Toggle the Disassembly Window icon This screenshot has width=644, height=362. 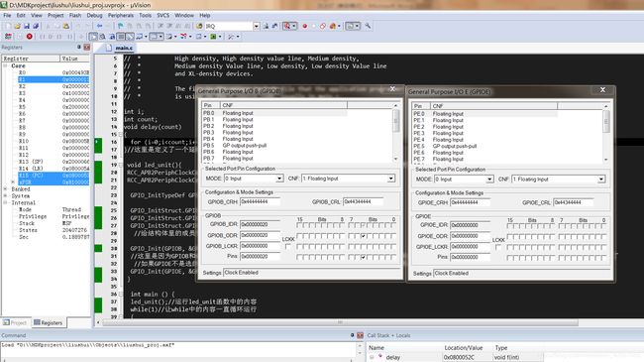click(102, 37)
